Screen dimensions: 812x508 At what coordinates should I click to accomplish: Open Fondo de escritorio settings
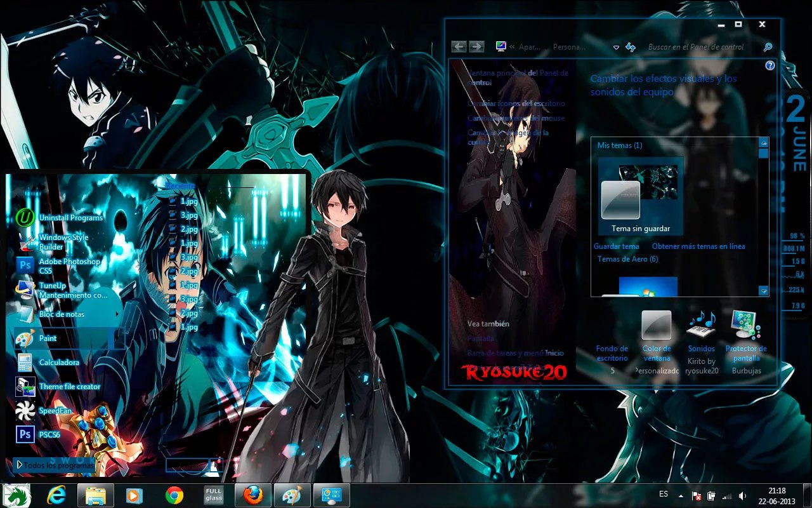pos(612,352)
